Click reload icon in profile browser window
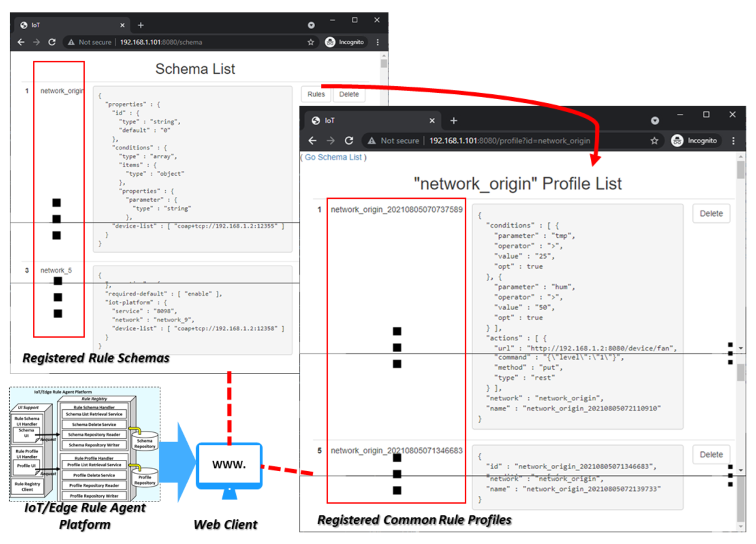This screenshot has height=544, width=756. (x=349, y=141)
